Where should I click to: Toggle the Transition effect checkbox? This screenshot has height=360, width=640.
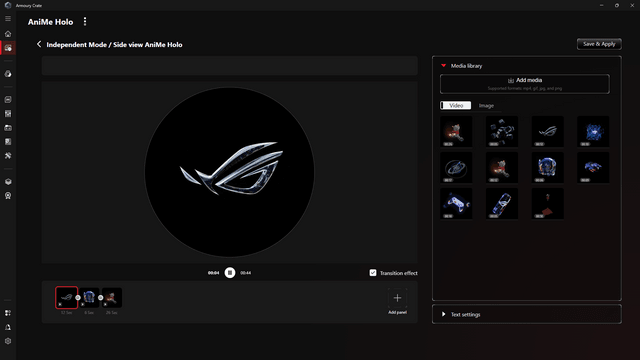click(x=373, y=273)
